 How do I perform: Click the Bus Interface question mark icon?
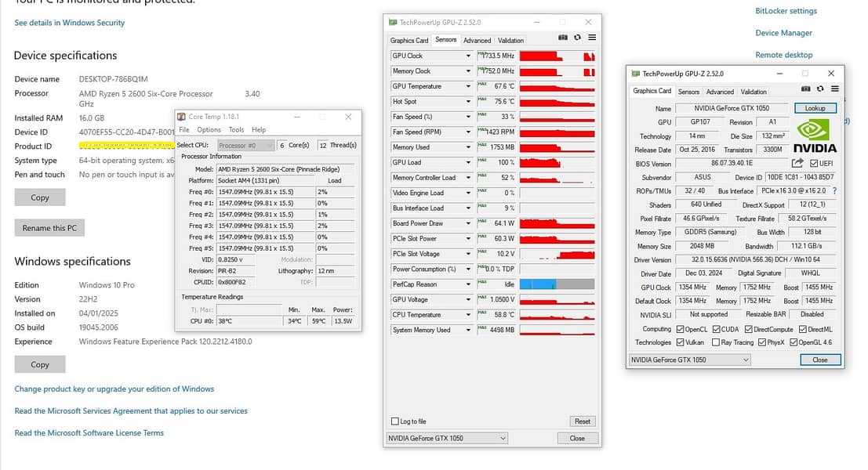click(833, 190)
